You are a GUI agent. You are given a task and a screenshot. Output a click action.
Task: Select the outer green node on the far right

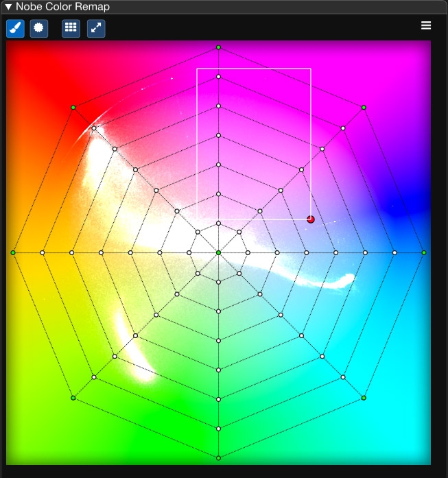tap(424, 253)
